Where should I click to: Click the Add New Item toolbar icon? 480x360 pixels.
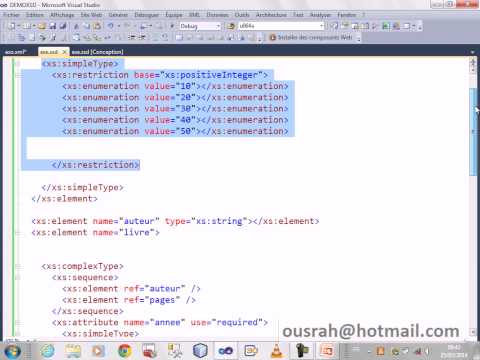pyautogui.click(x=27, y=26)
